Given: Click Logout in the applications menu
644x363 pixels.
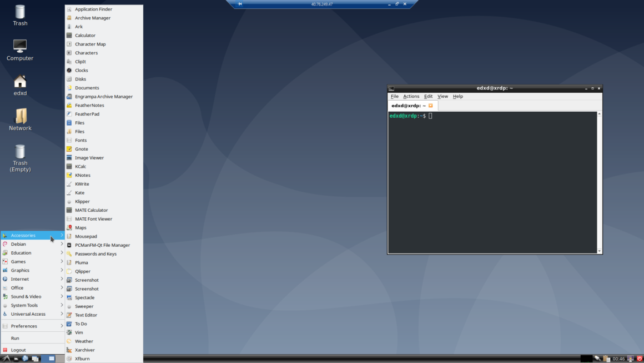Looking at the screenshot, I should click(x=17, y=350).
